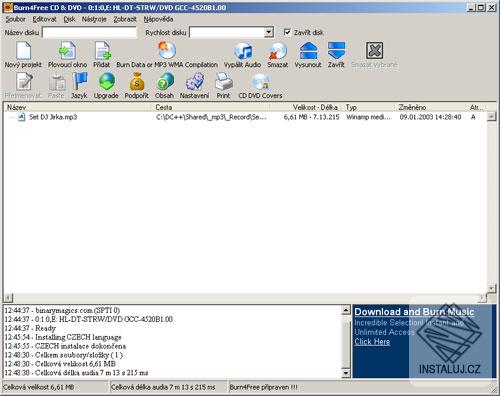Follow the Click Here ad link
The image size is (500, 396).
[372, 342]
